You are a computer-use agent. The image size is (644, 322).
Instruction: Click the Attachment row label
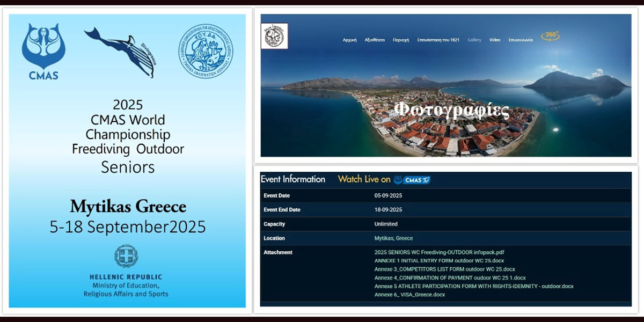(278, 252)
